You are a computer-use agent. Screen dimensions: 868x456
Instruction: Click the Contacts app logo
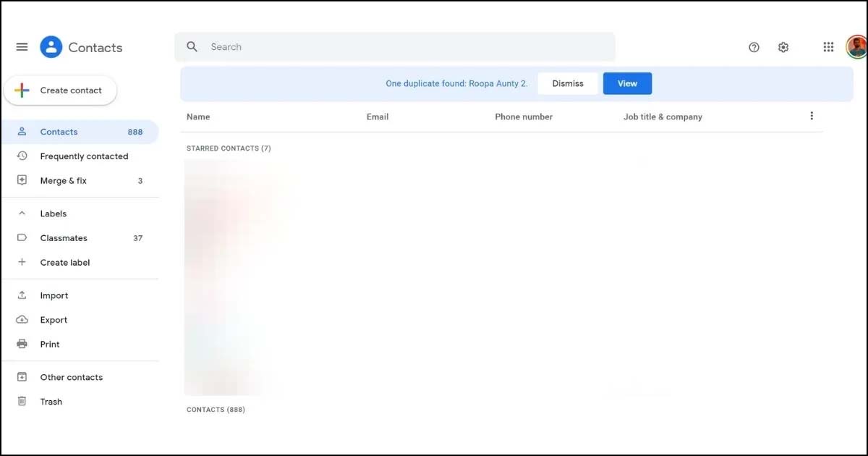51,47
